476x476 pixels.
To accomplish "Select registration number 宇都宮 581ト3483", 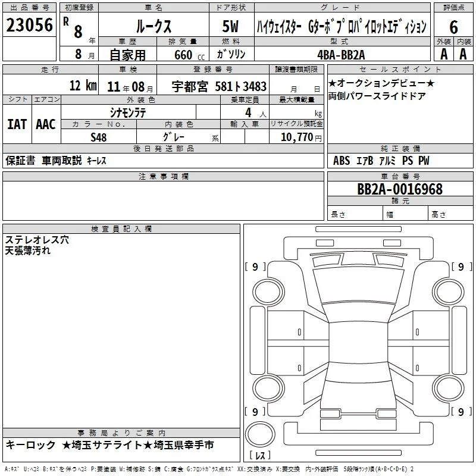I will click(219, 86).
